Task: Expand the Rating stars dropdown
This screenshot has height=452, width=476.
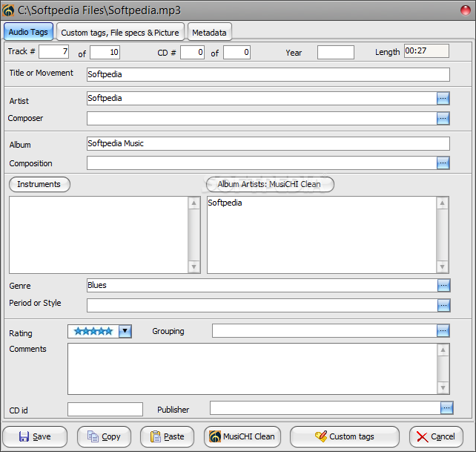Action: coord(125,331)
